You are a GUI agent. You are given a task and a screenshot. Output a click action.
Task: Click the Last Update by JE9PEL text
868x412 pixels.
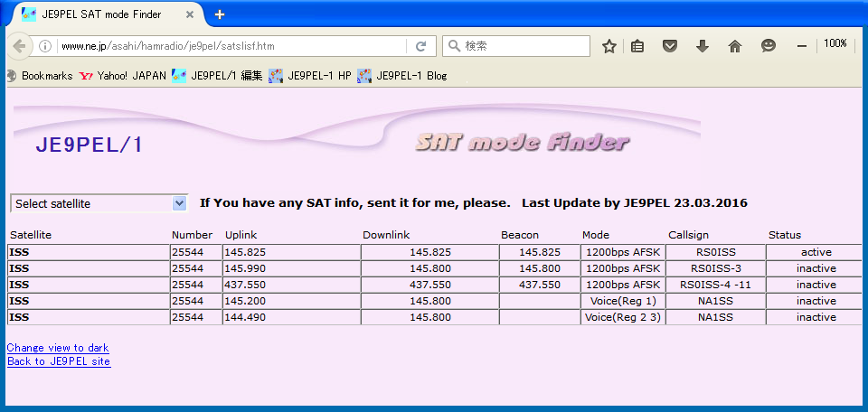pyautogui.click(x=635, y=203)
